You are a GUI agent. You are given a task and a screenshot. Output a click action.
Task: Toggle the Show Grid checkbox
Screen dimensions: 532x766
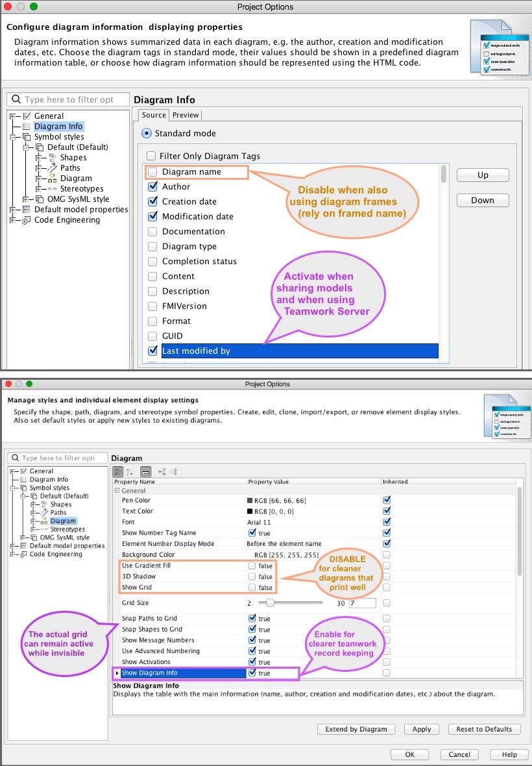pos(252,587)
